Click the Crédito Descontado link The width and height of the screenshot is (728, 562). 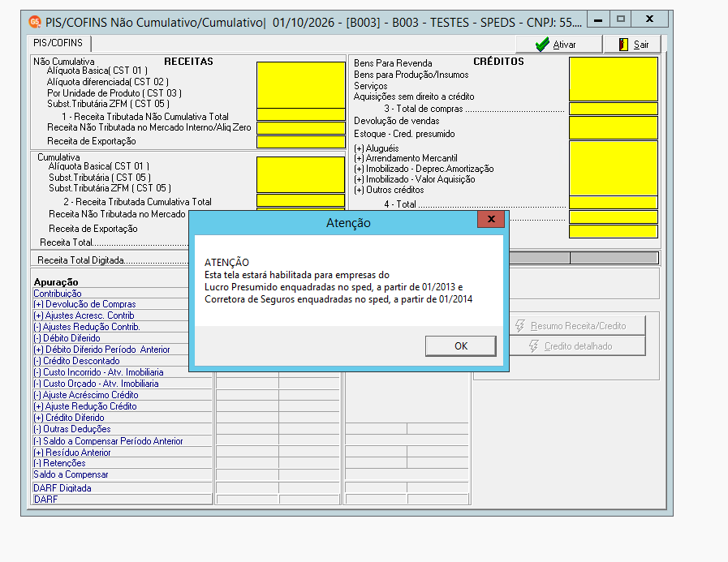[x=76, y=361]
